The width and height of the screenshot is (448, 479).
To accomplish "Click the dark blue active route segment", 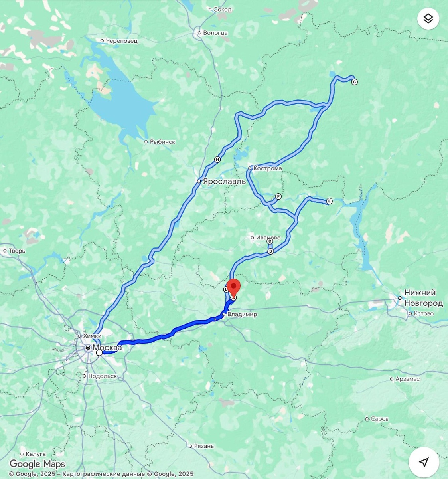I will (168, 335).
